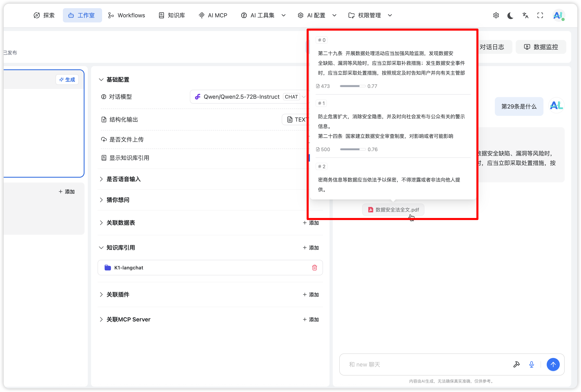The height and width of the screenshot is (392, 581).
Task: Open the AI 工具集 dropdown menu
Action: pos(263,16)
